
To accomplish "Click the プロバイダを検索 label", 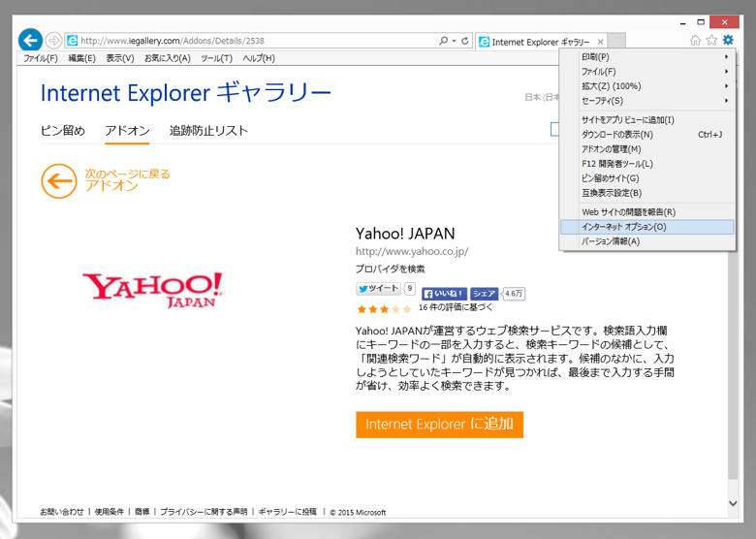I will click(390, 269).
